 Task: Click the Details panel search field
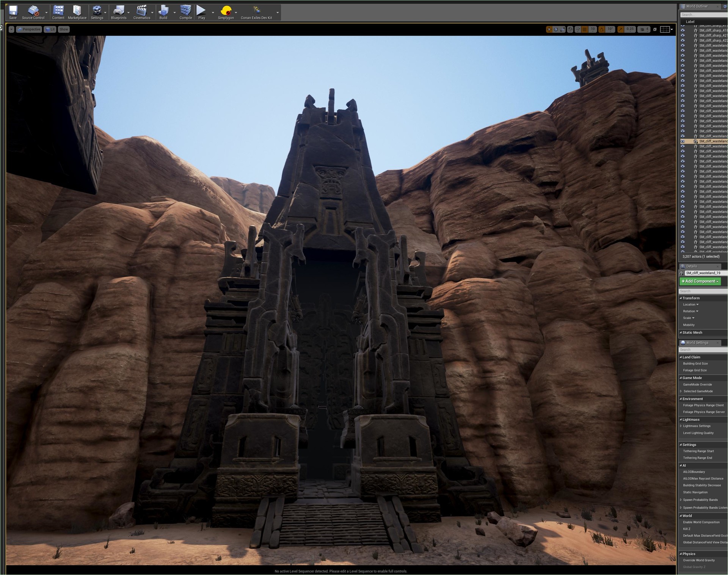(x=703, y=291)
